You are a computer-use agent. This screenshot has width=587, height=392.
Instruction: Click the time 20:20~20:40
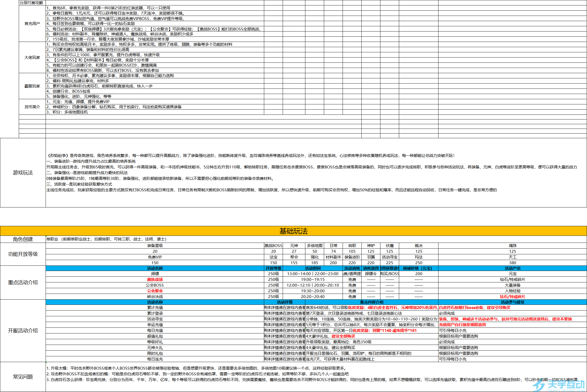[x=313, y=297]
